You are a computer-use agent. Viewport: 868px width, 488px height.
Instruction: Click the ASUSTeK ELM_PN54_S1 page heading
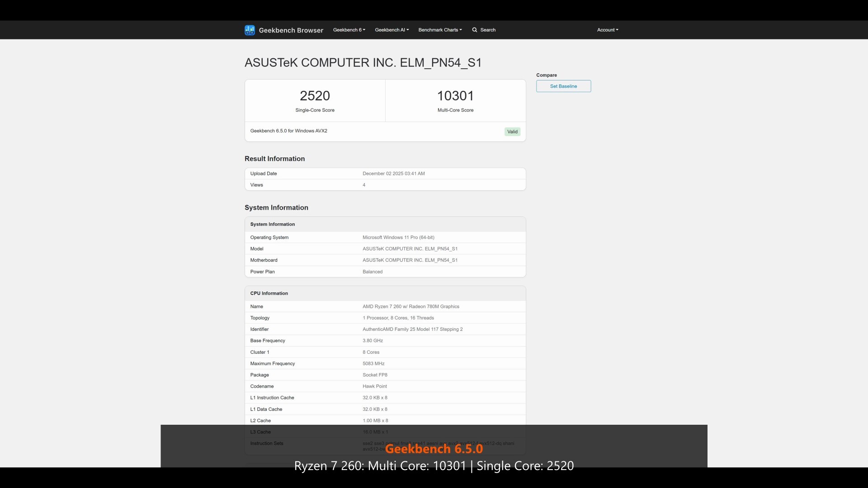point(363,63)
